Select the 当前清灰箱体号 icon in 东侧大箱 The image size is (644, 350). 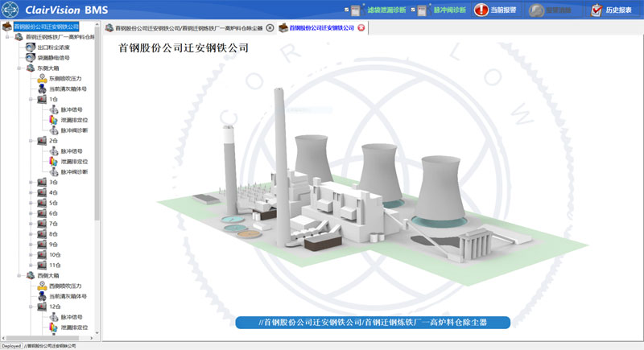pyautogui.click(x=42, y=89)
